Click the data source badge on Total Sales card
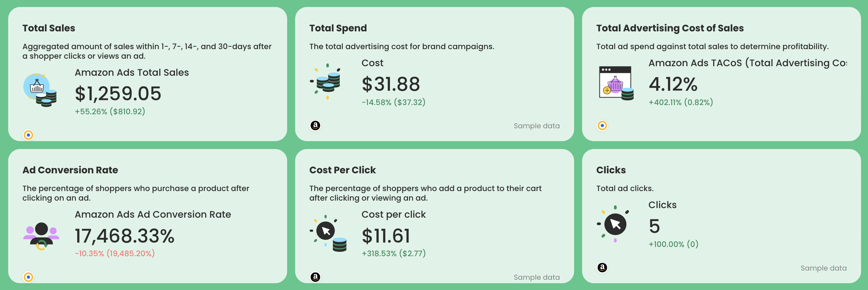 [x=28, y=135]
